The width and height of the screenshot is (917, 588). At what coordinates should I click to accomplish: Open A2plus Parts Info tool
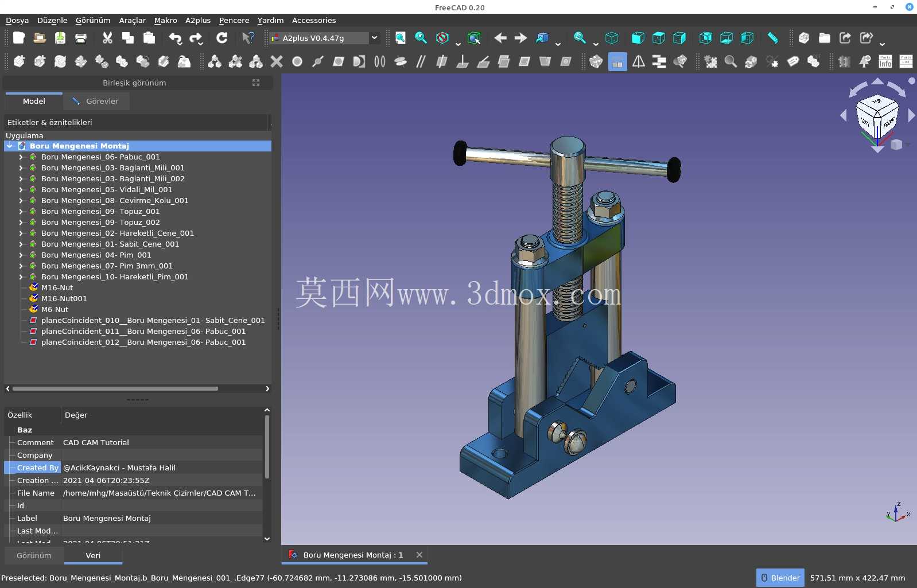pyautogui.click(x=885, y=61)
